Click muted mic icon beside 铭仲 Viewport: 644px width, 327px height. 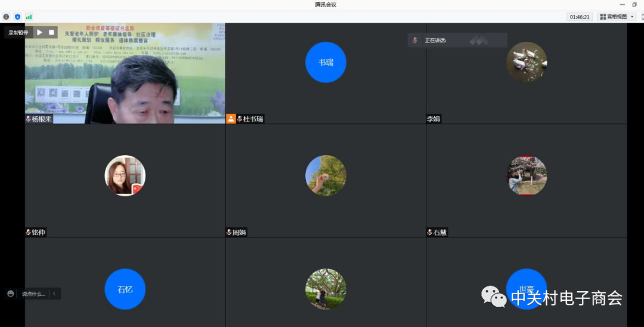[28, 232]
